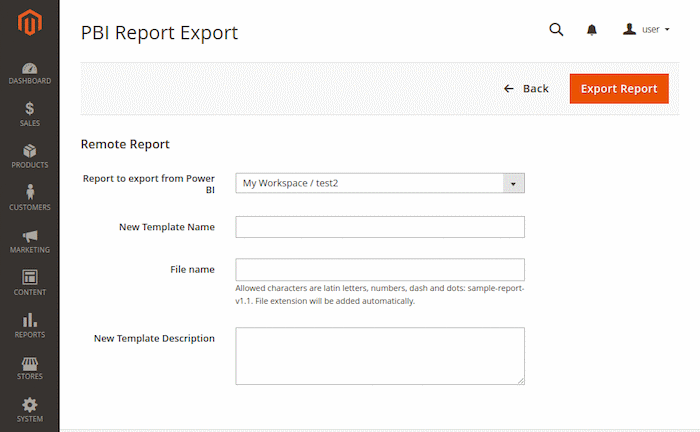Go back using the Back button
Image resolution: width=700 pixels, height=432 pixels.
[x=526, y=88]
